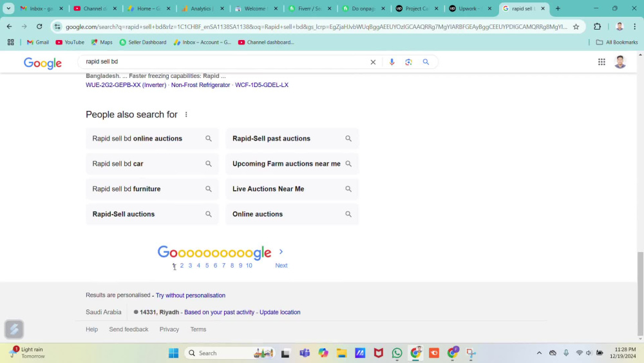Image resolution: width=644 pixels, height=363 pixels.
Task: Open File Explorer from the taskbar
Action: [341, 353]
